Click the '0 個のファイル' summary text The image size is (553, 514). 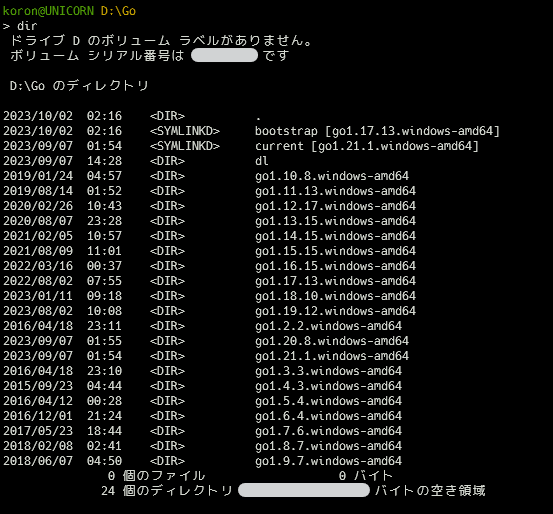click(x=156, y=476)
